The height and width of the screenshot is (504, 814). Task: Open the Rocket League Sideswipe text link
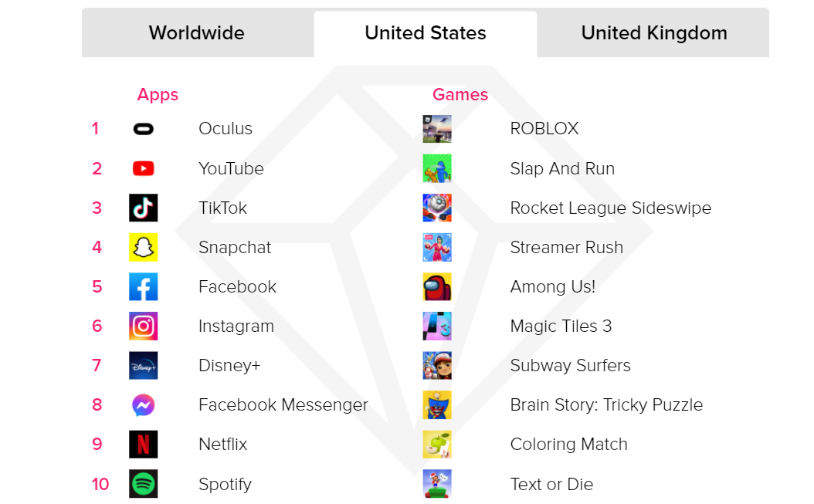pyautogui.click(x=611, y=208)
